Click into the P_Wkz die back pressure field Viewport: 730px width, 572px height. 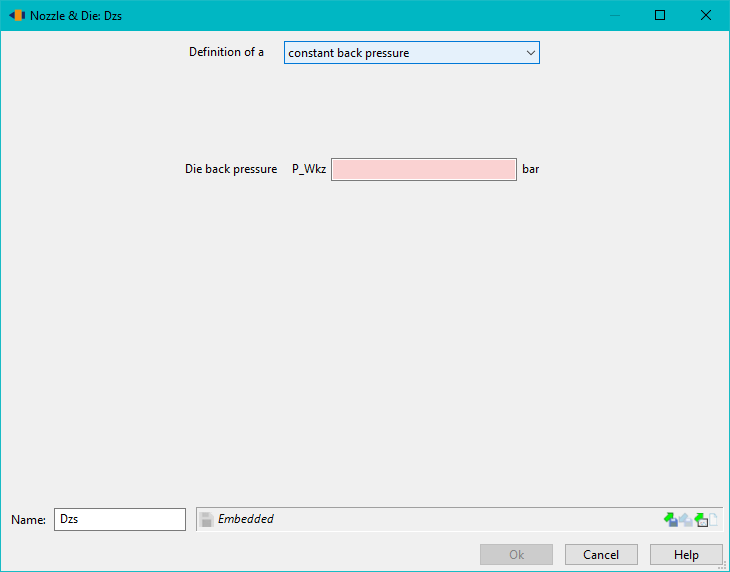(424, 169)
